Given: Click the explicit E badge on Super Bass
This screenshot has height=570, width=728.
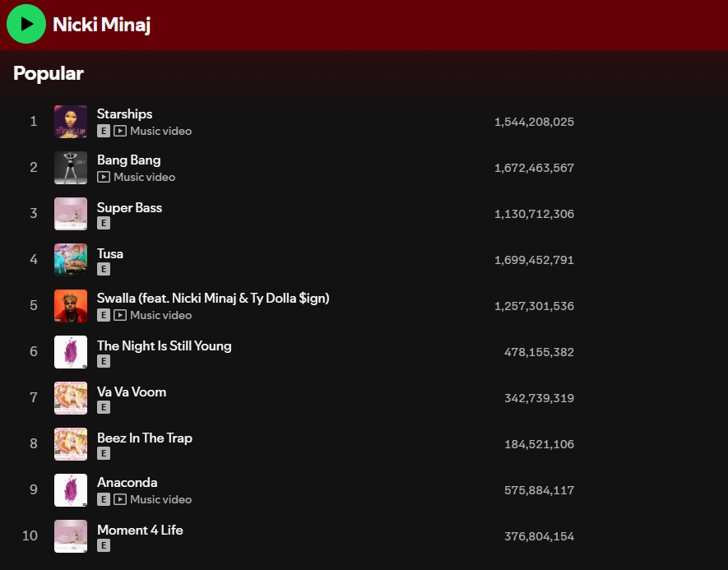Looking at the screenshot, I should tap(104, 223).
